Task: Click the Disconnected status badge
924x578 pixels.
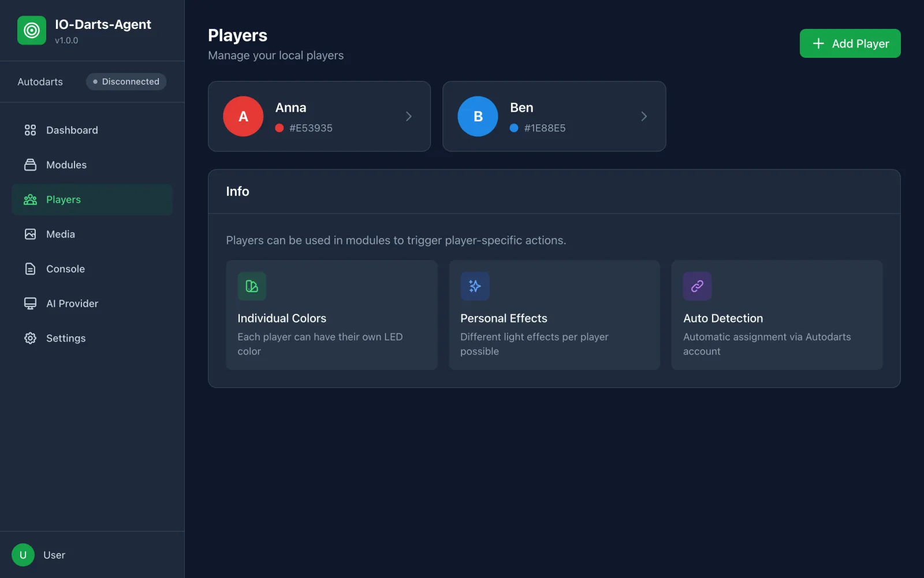Action: (x=126, y=81)
